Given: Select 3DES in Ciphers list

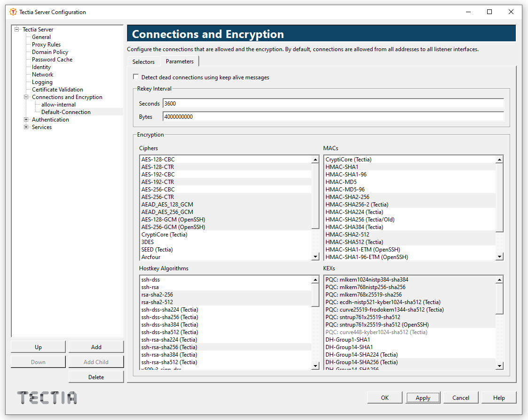Looking at the screenshot, I should click(x=225, y=242).
